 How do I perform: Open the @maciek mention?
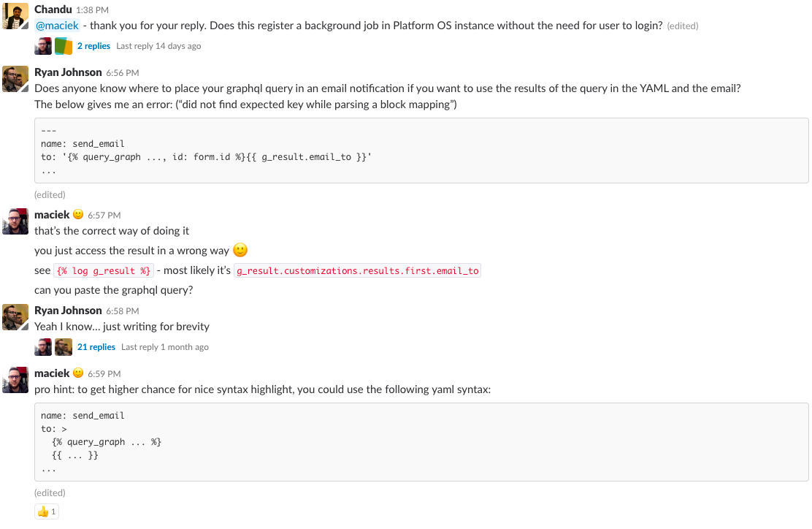pyautogui.click(x=57, y=26)
